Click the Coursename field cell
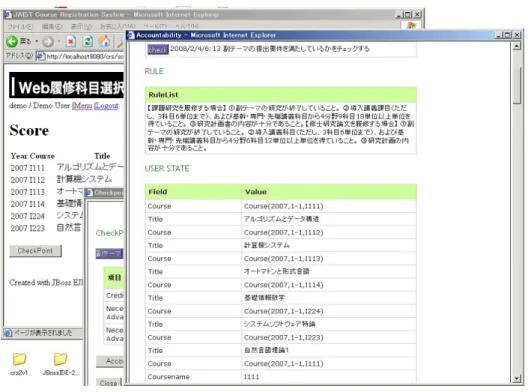This screenshot has height=392, width=528. pyautogui.click(x=193, y=377)
